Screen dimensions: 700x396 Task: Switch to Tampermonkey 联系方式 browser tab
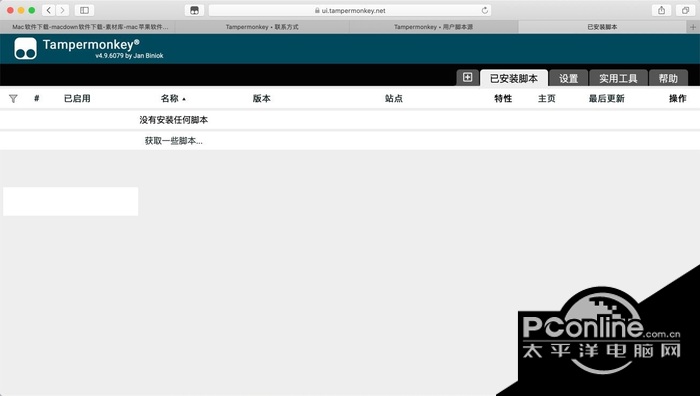(x=262, y=27)
